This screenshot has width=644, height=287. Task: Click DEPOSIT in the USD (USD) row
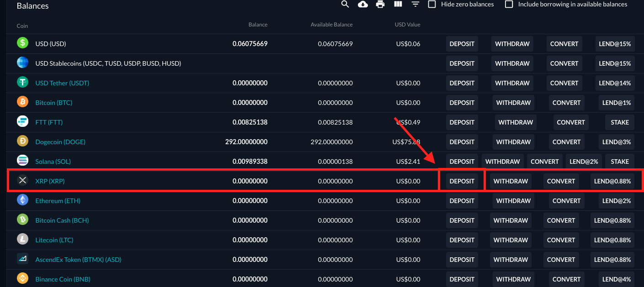pyautogui.click(x=462, y=44)
